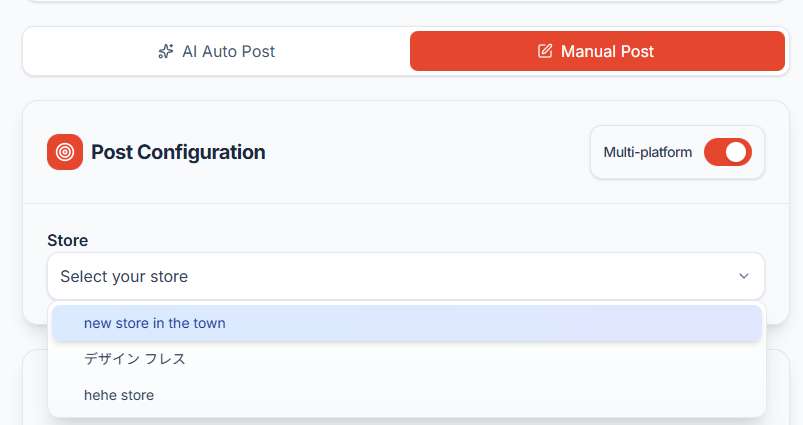The height and width of the screenshot is (425, 803).
Task: Select the Manual Post tab
Action: pyautogui.click(x=597, y=51)
